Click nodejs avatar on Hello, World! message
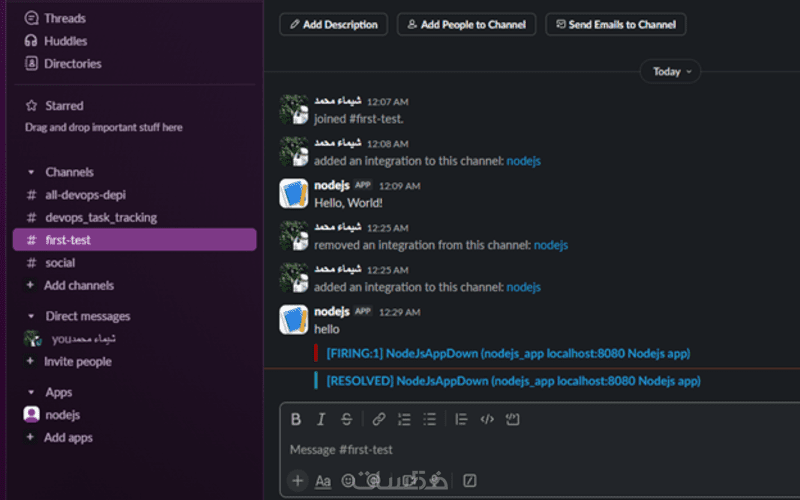 [x=294, y=194]
